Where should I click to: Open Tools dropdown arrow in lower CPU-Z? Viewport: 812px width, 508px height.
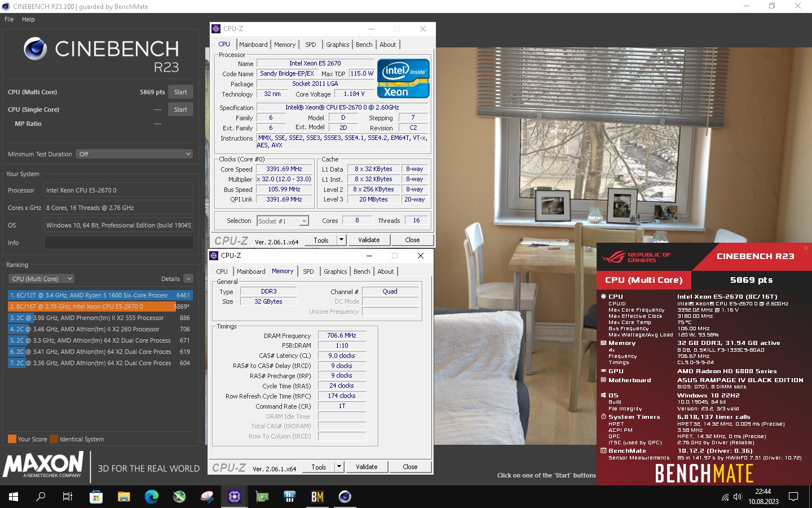(x=339, y=467)
